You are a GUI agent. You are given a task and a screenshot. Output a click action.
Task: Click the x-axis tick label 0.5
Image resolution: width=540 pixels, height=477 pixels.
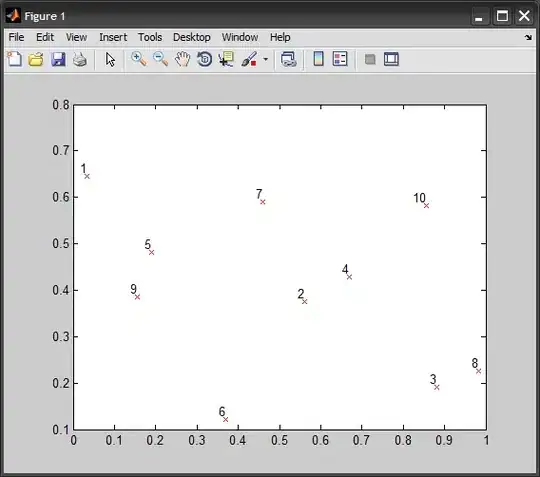279,440
